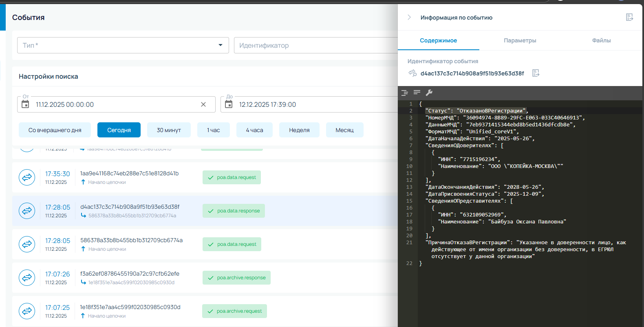Viewport: 644px width, 327px height.
Task: Click the calendar icon in 'От' field
Action: point(25,104)
